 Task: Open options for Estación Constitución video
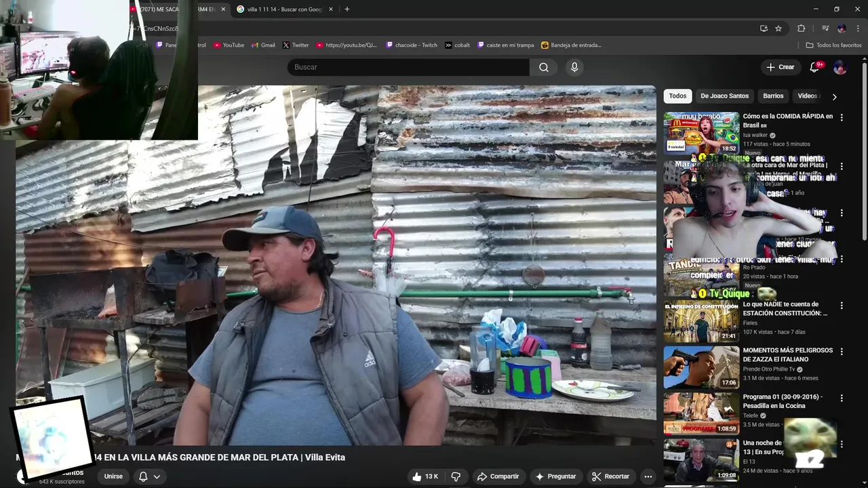(842, 306)
